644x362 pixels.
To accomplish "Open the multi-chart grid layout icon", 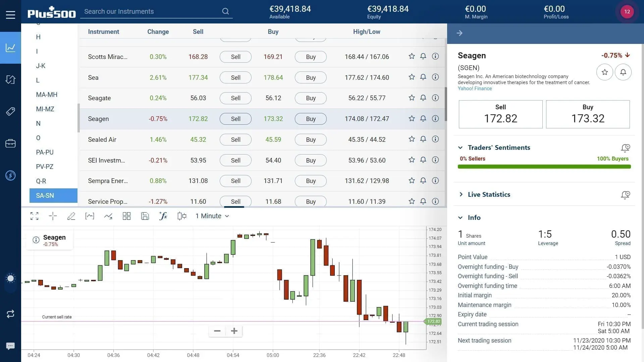I will pos(126,216).
